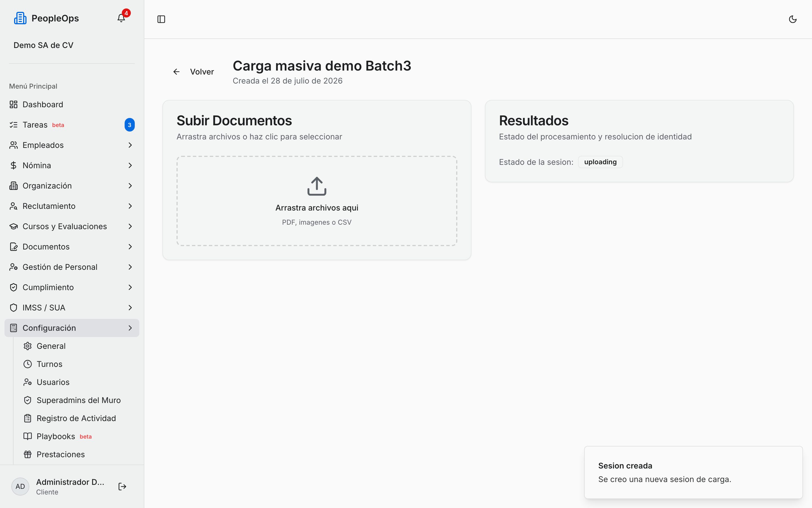Expand Nómina chevron
This screenshot has width=812, height=508.
coord(130,165)
